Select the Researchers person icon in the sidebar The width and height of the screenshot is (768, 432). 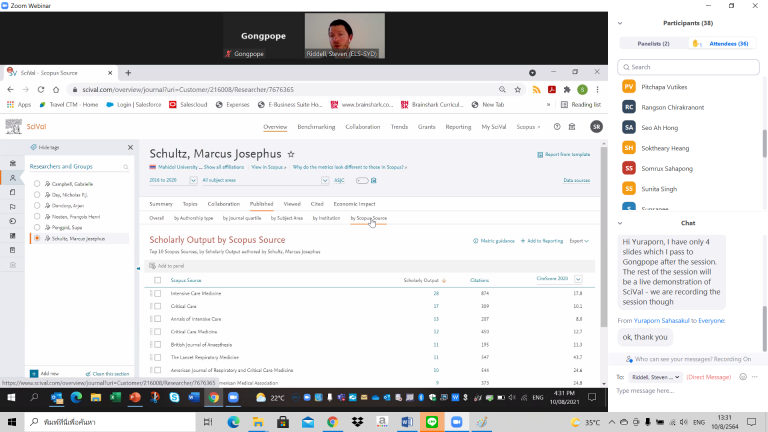[x=13, y=177]
